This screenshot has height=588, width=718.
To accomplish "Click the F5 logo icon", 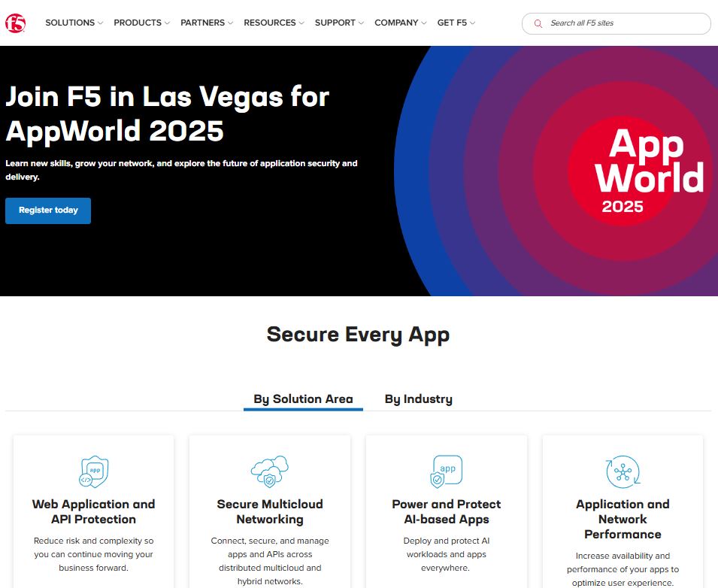I will pyautogui.click(x=15, y=23).
